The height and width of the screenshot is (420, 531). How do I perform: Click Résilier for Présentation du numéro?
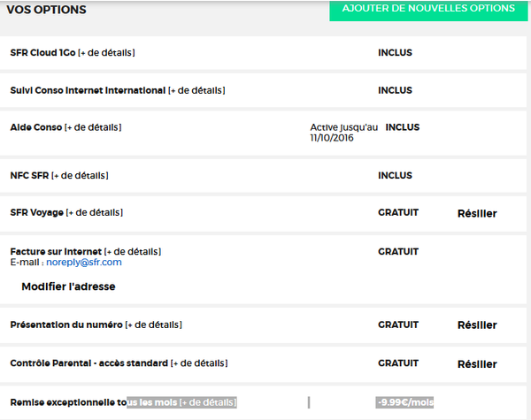click(x=477, y=325)
